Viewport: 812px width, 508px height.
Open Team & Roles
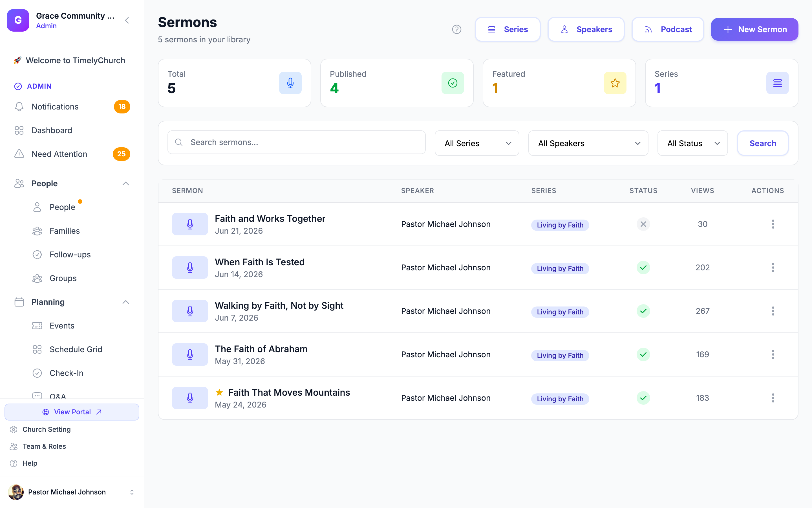pyautogui.click(x=44, y=446)
